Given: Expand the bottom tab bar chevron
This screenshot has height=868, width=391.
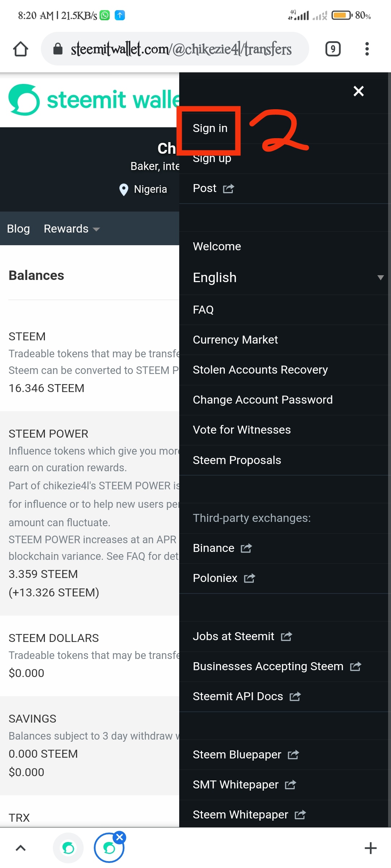Looking at the screenshot, I should pos(21,848).
